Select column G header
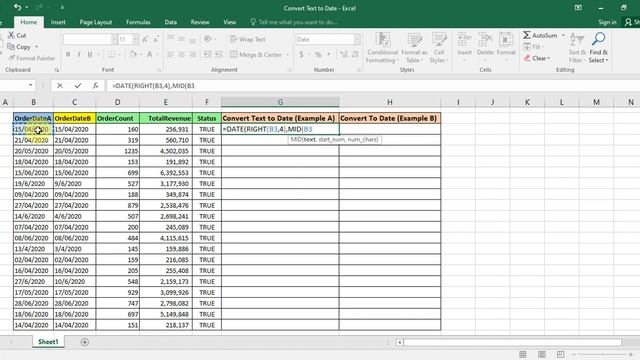 (x=280, y=102)
